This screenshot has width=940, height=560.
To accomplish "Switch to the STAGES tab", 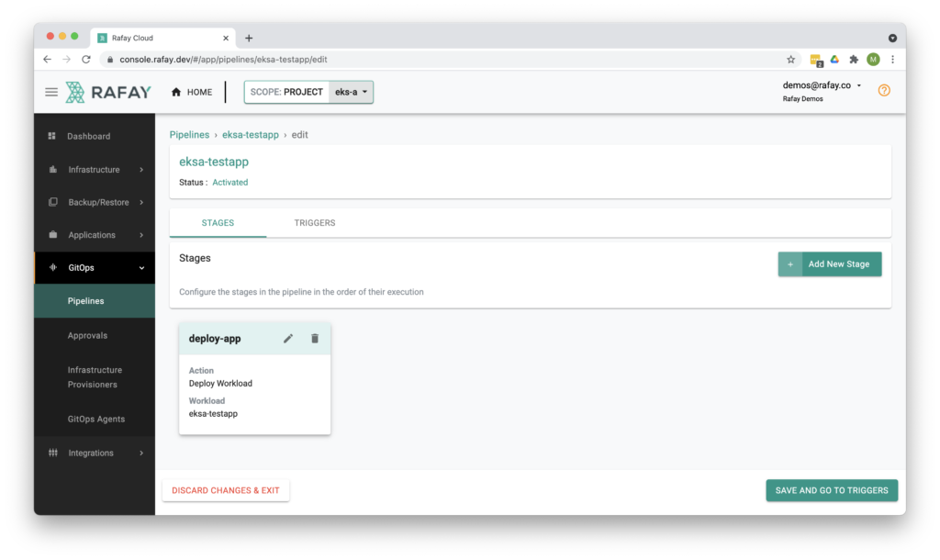I will (218, 223).
